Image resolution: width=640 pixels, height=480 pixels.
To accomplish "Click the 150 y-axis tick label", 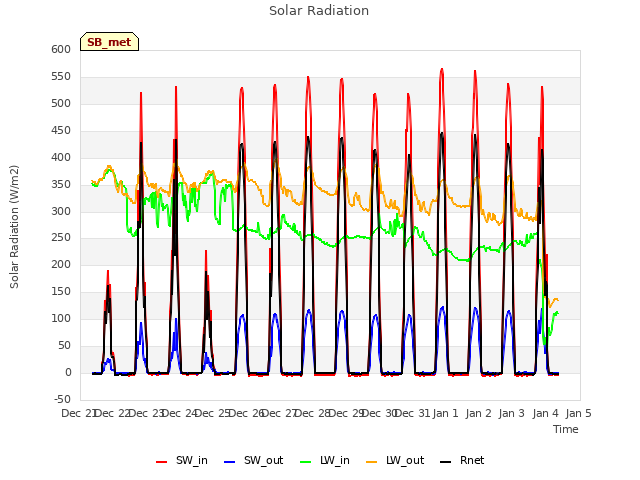I will pyautogui.click(x=61, y=291).
